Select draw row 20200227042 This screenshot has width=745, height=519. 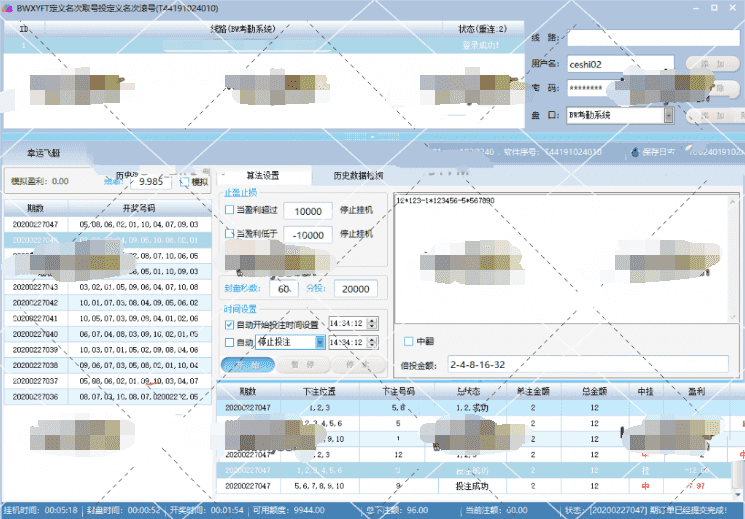(108, 303)
